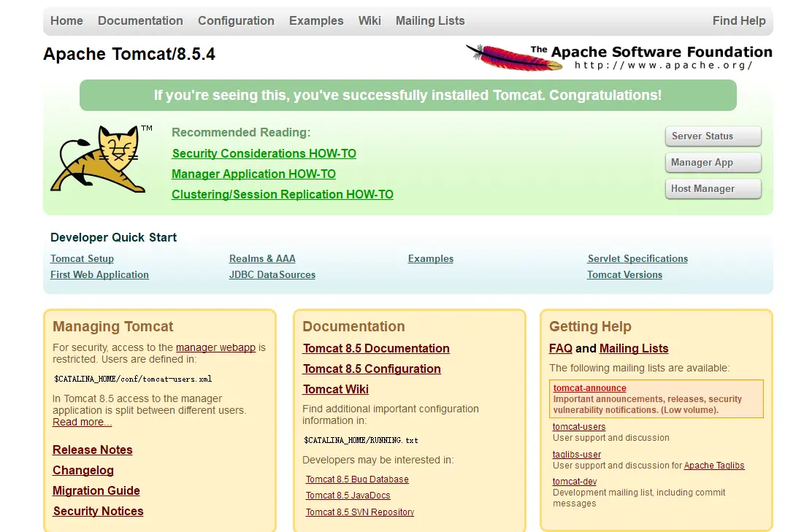Open First Web Application link

pyautogui.click(x=99, y=274)
